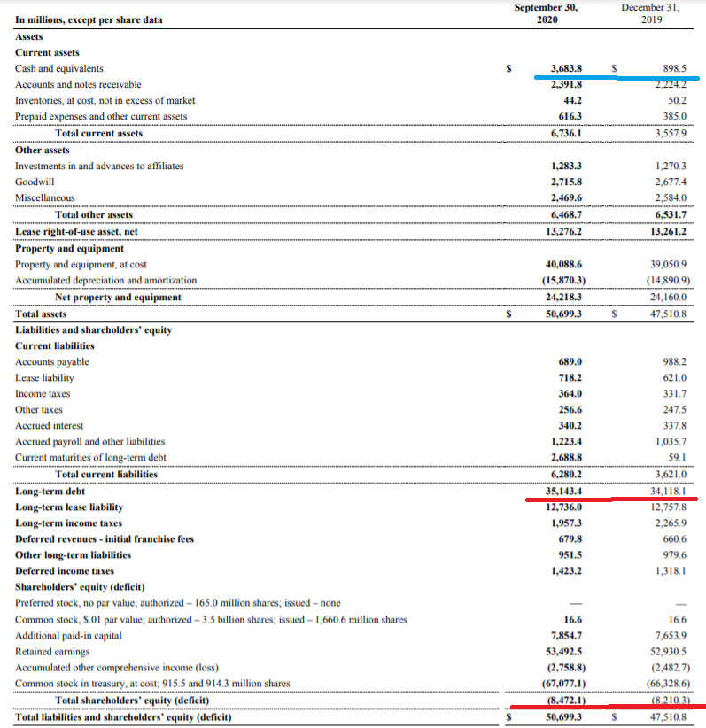The width and height of the screenshot is (706, 728).
Task: Select 'Lease right-of-use asset, net' label
Action: point(76,232)
